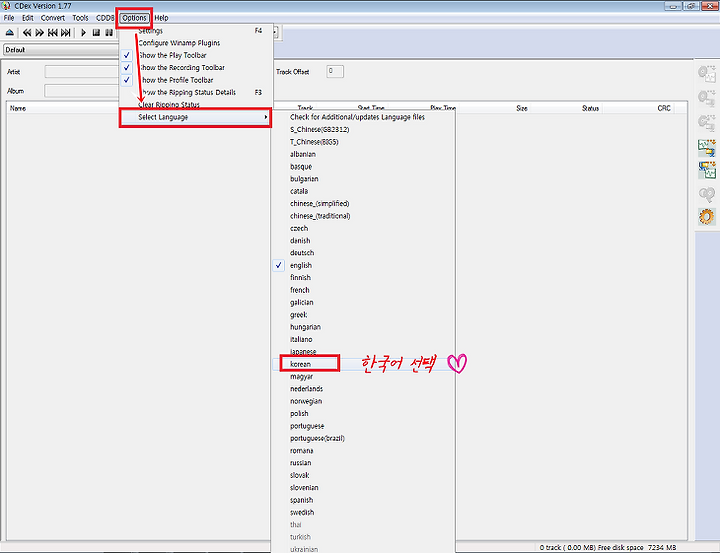Click the Status column header
Screen dimensions: 720x553
tap(591, 108)
